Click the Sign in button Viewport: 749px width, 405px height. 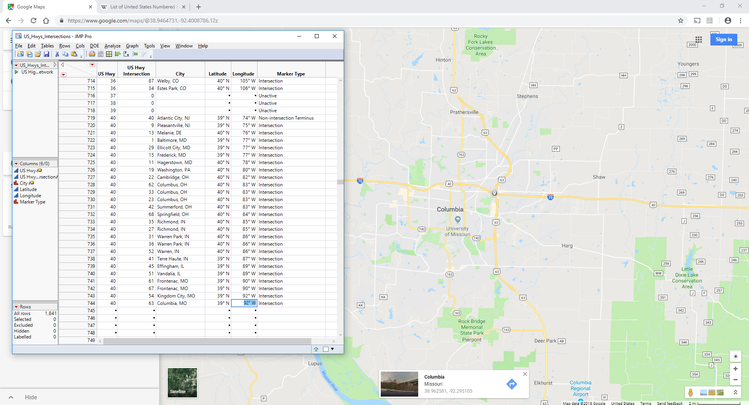coord(722,39)
